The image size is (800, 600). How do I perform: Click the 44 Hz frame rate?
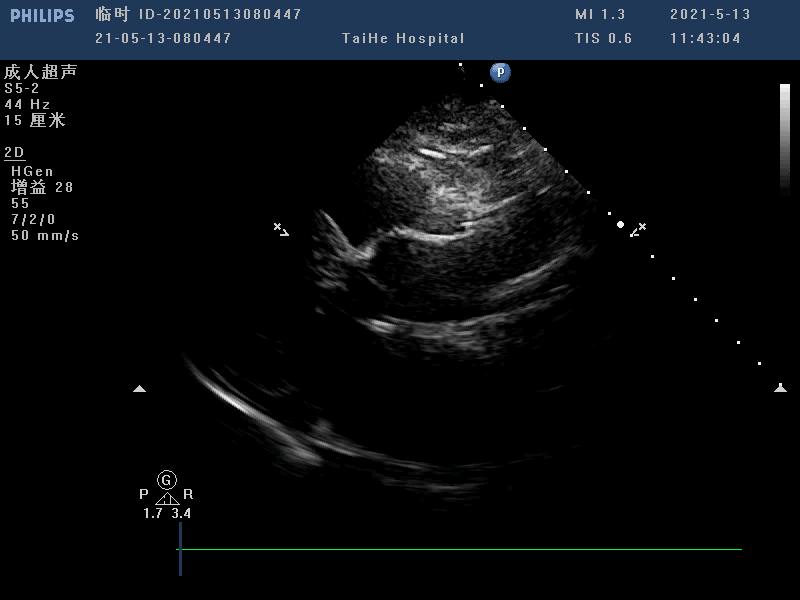tap(27, 105)
